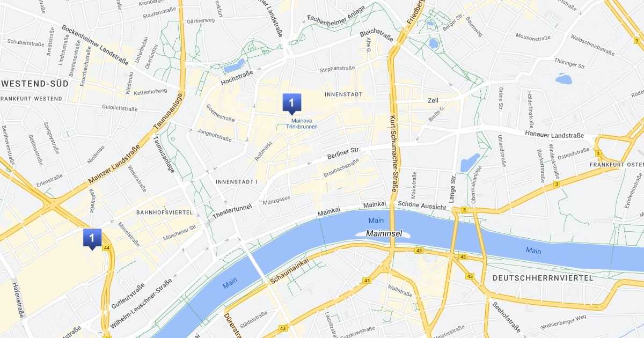Click the 43 shield next to Schaumainkai label
Viewport: 644px width, 338px height.
tap(367, 281)
